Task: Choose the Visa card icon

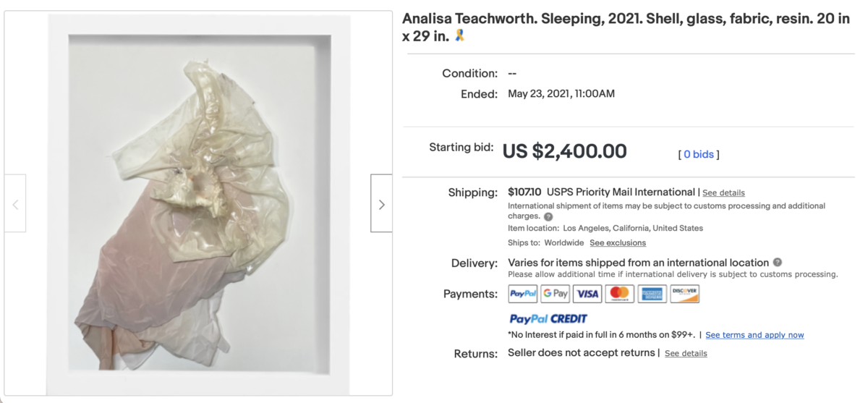Action: (x=588, y=294)
